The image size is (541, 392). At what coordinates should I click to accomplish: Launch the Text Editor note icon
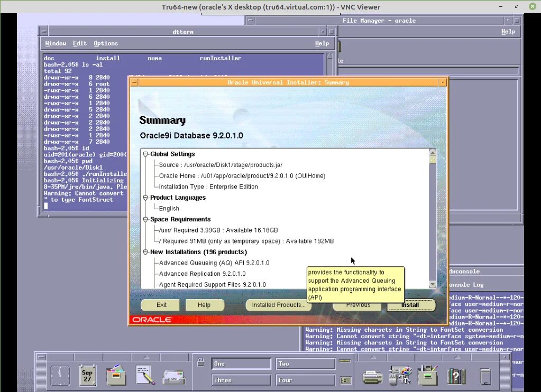(x=145, y=375)
